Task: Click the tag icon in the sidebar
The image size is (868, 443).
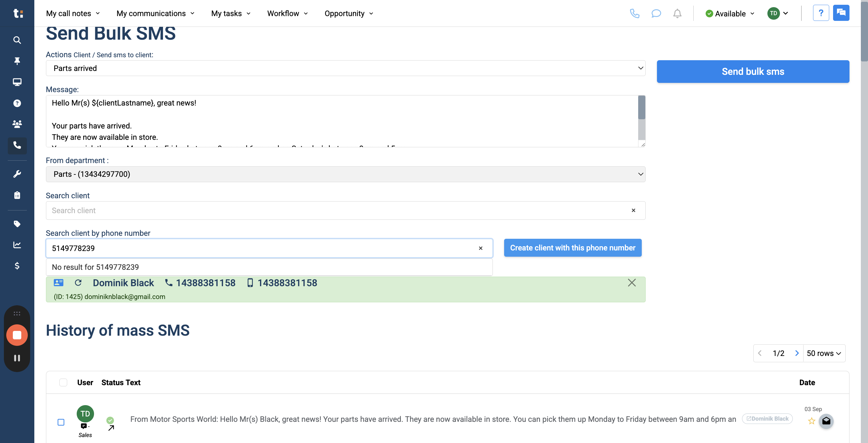Action: [17, 224]
